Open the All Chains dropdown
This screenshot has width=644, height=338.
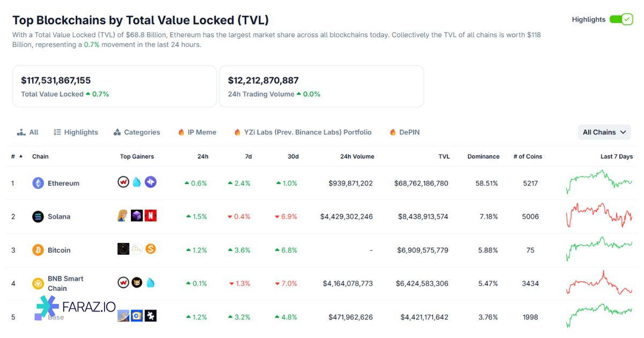604,132
